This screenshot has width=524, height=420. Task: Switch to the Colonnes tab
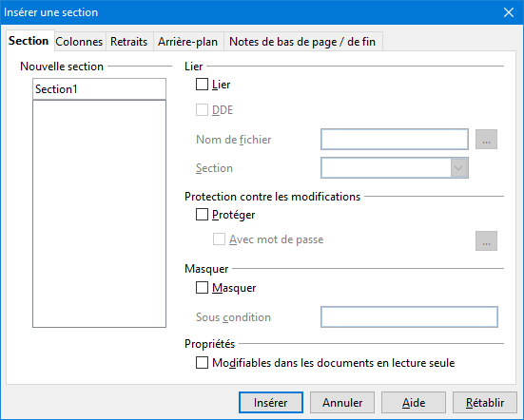point(79,42)
